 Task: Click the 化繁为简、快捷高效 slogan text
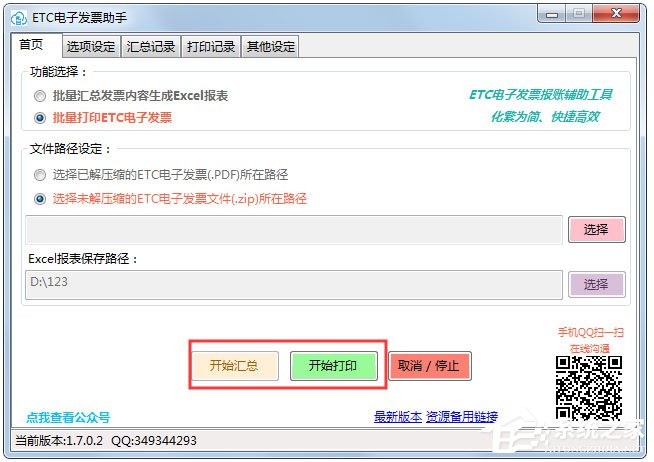(546, 117)
